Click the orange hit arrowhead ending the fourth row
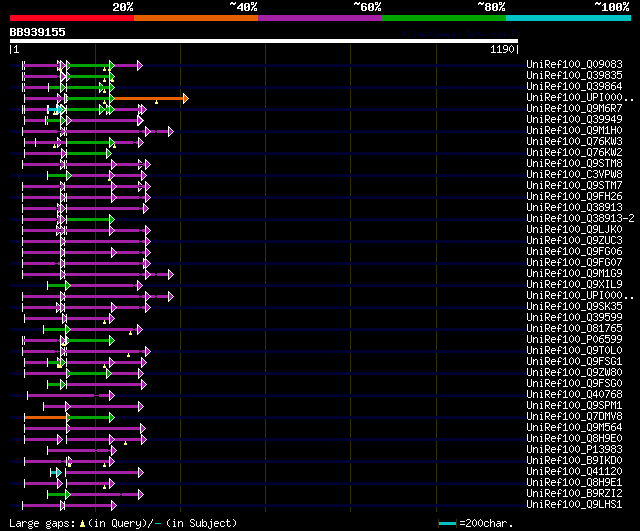 [186, 98]
